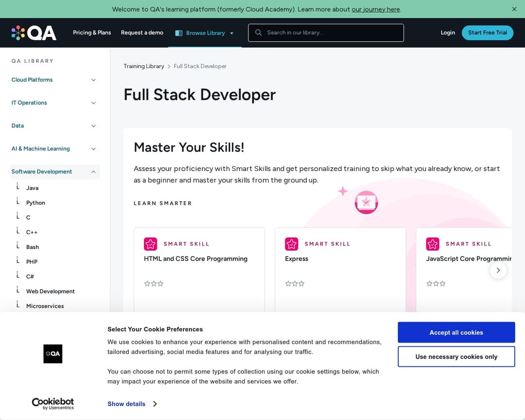The image size is (525, 420).
Task: Choose Use necessary cookies only
Action: pyautogui.click(x=456, y=357)
